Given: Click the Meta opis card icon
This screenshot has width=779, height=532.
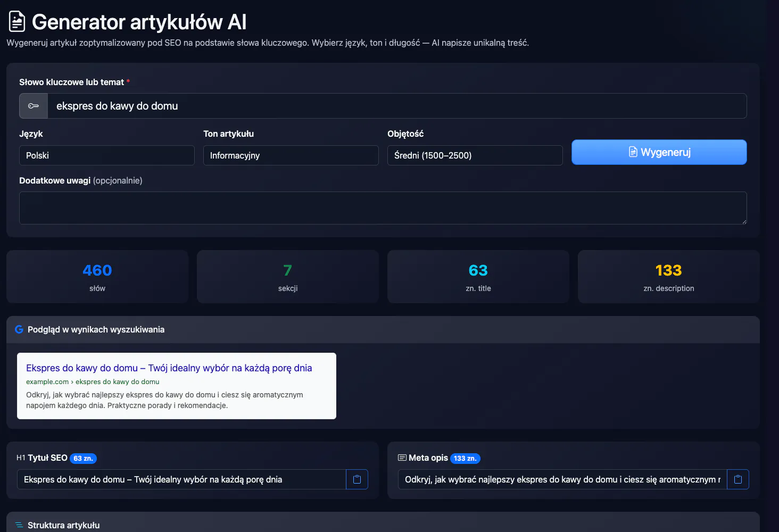Looking at the screenshot, I should [402, 458].
